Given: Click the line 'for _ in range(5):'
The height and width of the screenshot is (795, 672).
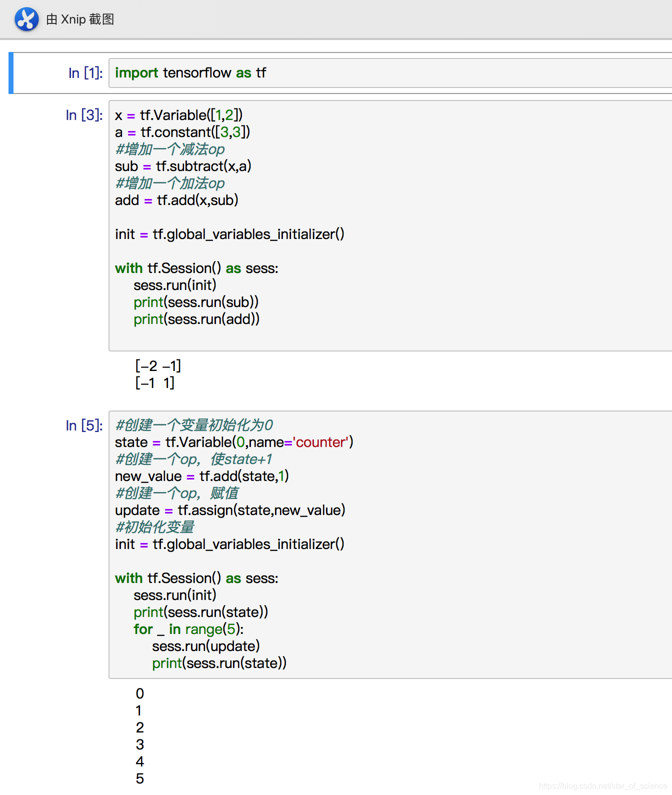Looking at the screenshot, I should click(188, 629).
